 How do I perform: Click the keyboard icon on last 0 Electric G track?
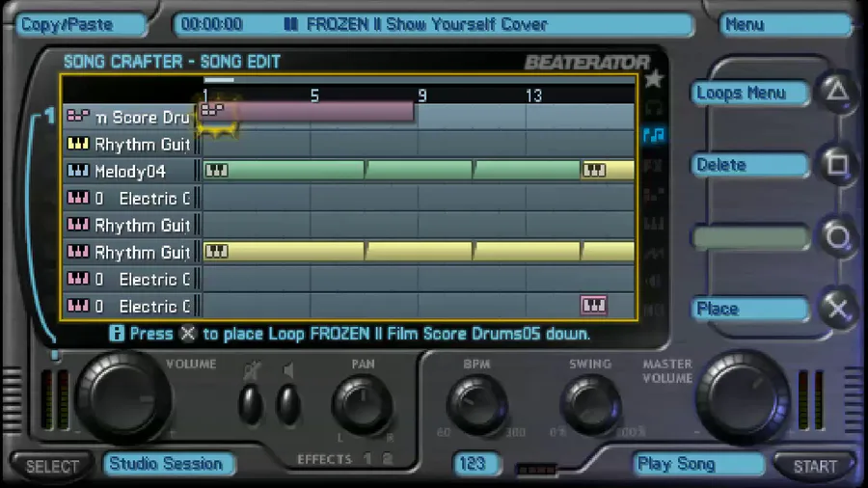pyautogui.click(x=77, y=306)
